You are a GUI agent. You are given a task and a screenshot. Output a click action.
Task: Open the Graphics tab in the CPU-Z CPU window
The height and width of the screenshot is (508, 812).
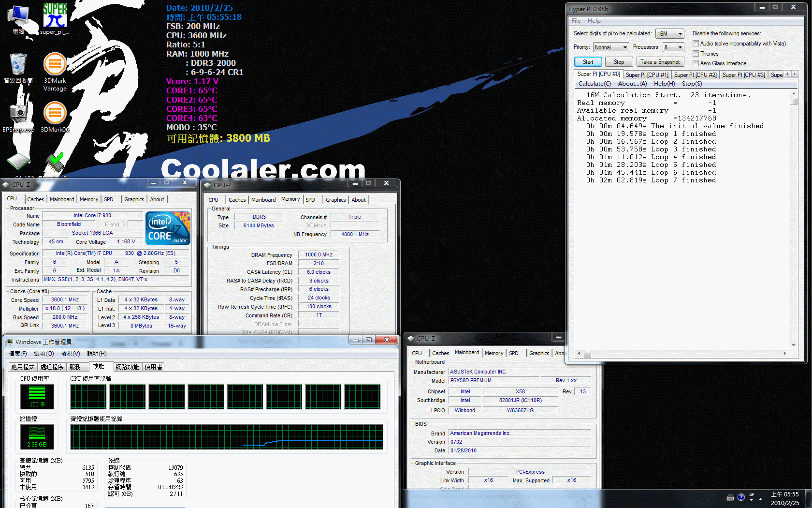click(134, 199)
